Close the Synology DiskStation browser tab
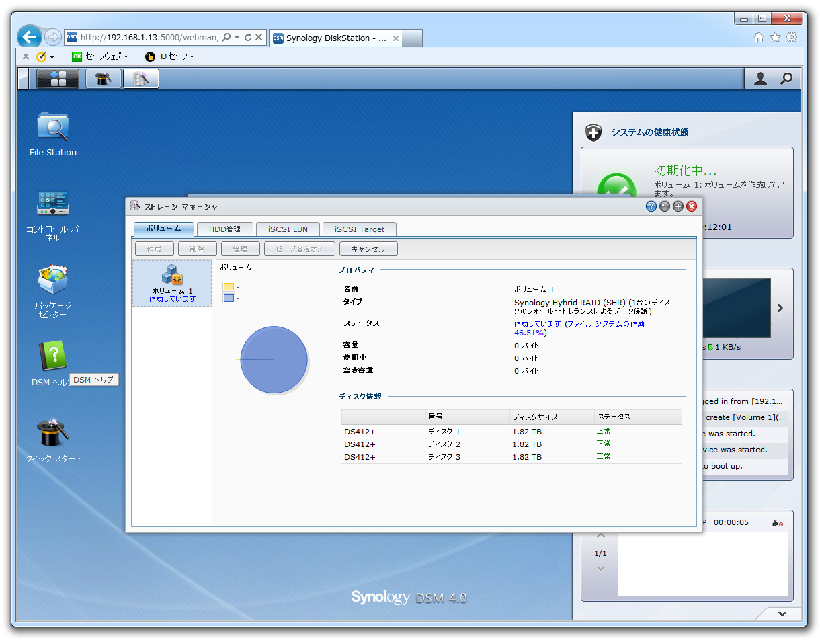 pos(396,38)
